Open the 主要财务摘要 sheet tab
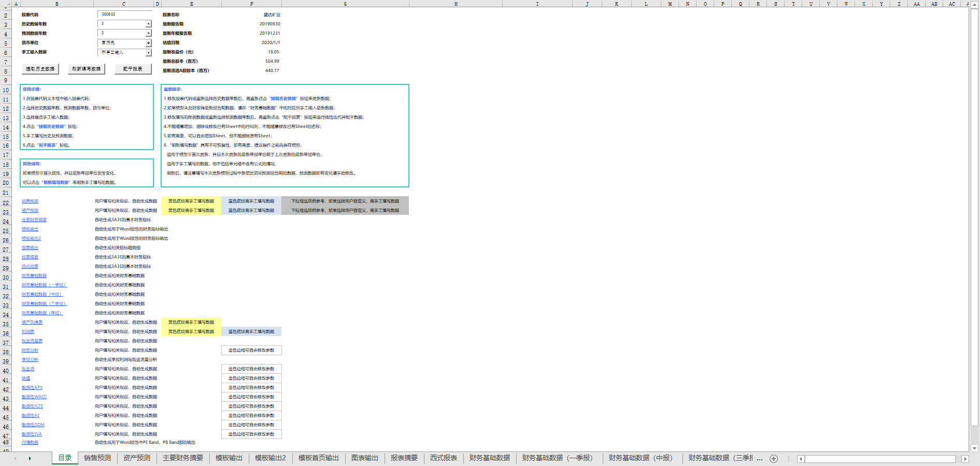This screenshot has height=466, width=980. click(183, 458)
